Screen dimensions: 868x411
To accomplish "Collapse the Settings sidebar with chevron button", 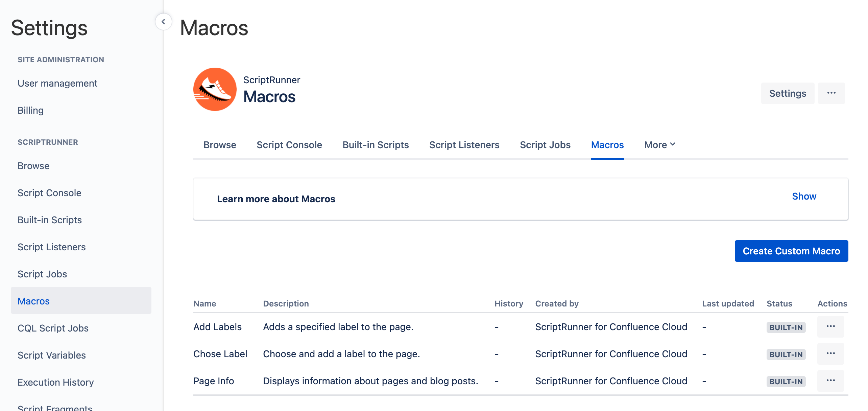I will point(164,22).
